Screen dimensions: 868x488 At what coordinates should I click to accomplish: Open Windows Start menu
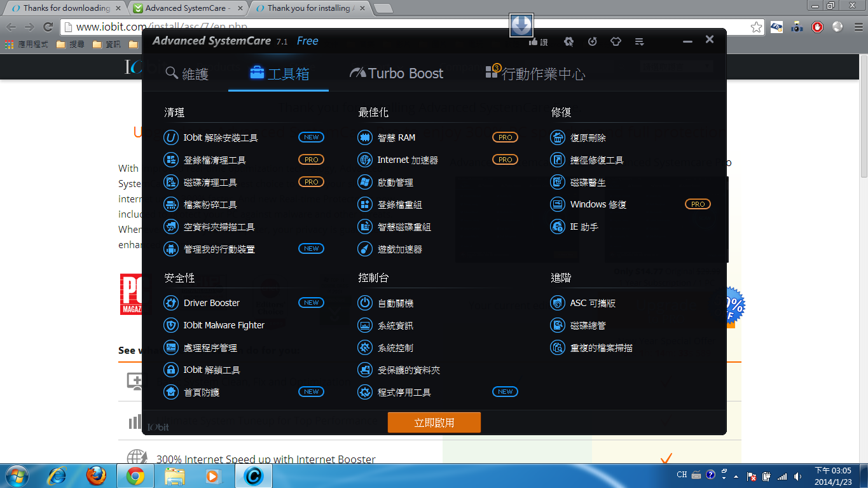pos(16,475)
